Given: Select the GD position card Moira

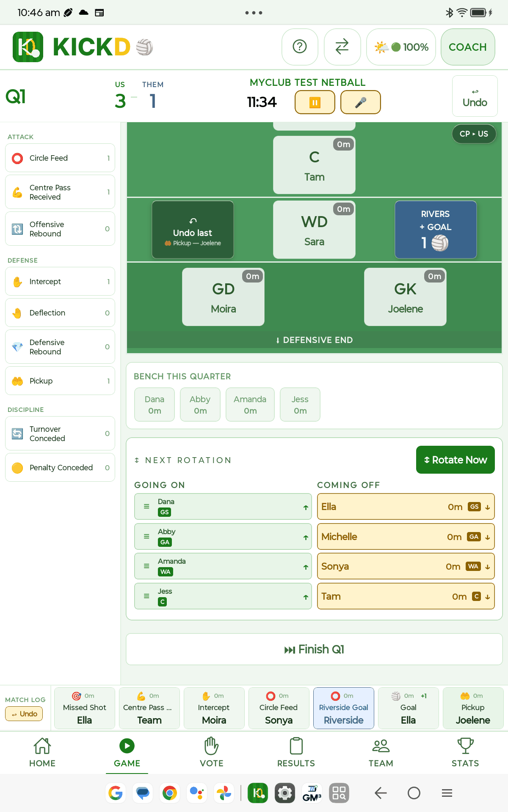Looking at the screenshot, I should [223, 297].
